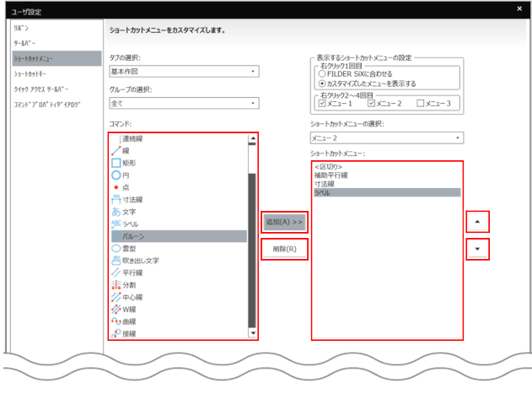Click the 削除(R) button

coord(284,249)
